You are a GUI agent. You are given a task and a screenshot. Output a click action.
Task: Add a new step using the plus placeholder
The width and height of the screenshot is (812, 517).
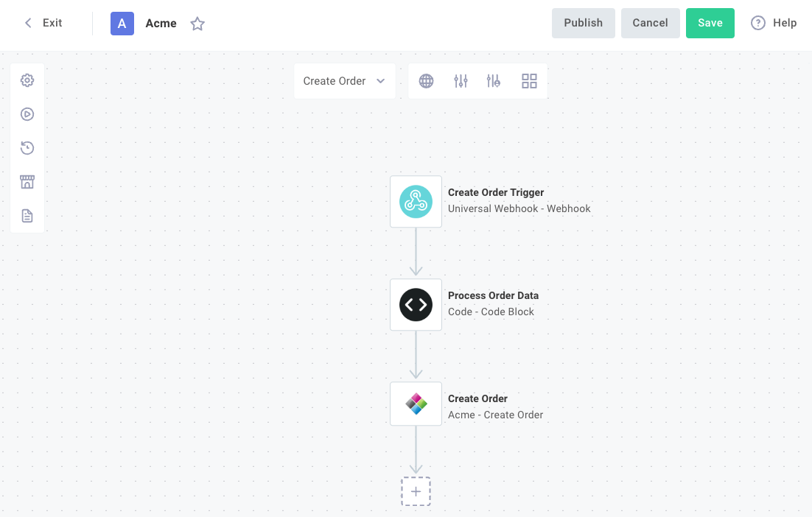click(416, 490)
